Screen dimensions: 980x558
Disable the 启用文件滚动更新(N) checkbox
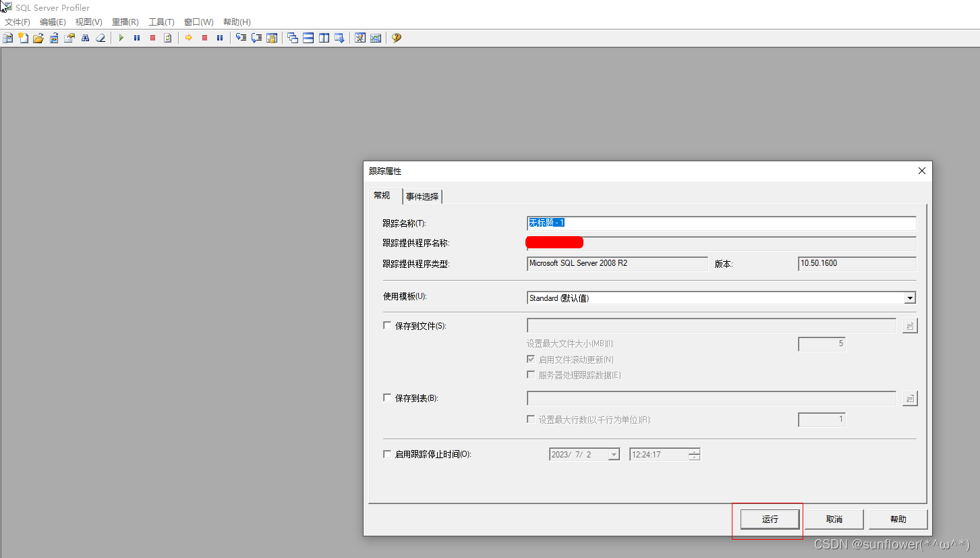click(x=531, y=359)
